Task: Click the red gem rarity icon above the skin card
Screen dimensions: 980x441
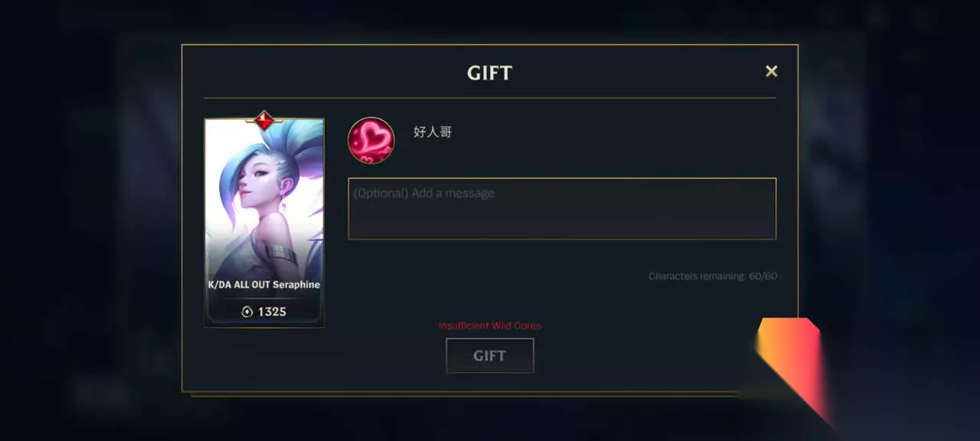Action: (x=264, y=120)
